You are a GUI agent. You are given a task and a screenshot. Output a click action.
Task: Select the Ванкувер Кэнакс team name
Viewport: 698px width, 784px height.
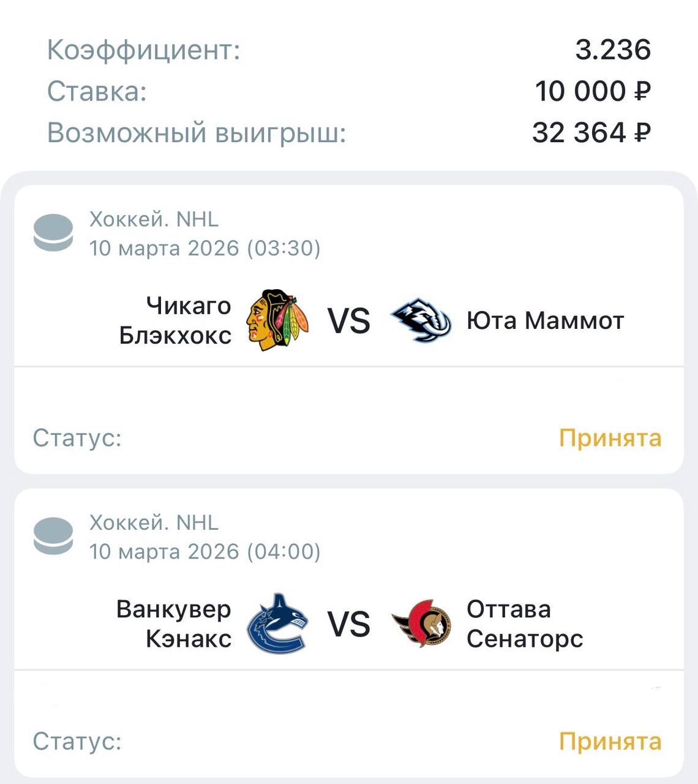pos(174,624)
